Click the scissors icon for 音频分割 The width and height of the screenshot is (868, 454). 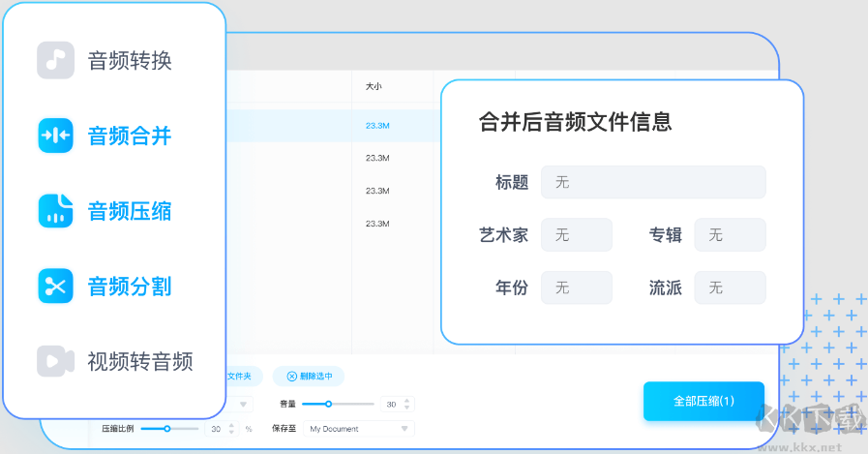coord(55,286)
